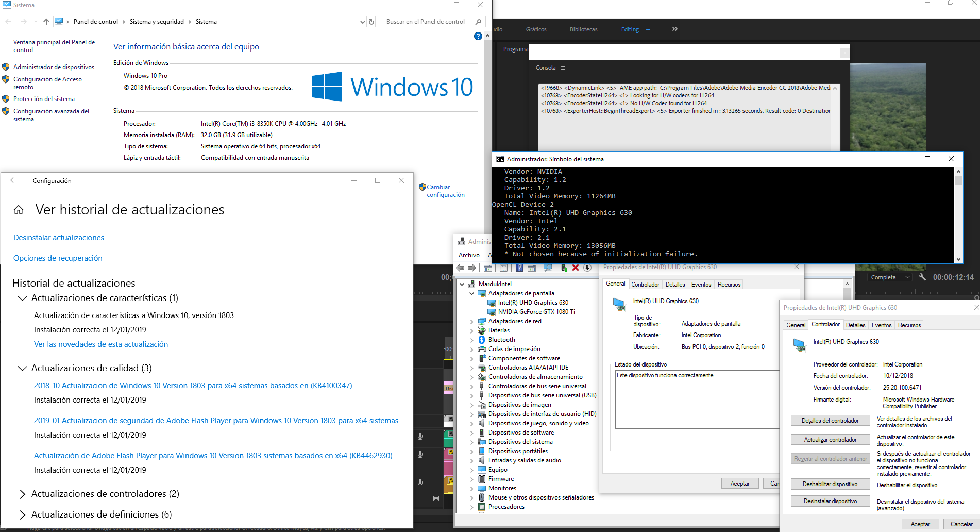Expand Actualizaciones de controladores section
This screenshot has height=532, width=980.
[x=22, y=494]
